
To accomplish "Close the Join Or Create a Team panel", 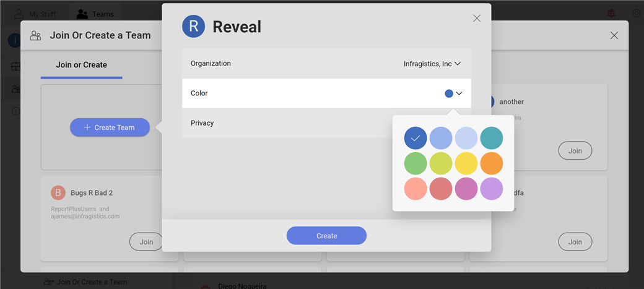I will 614,35.
